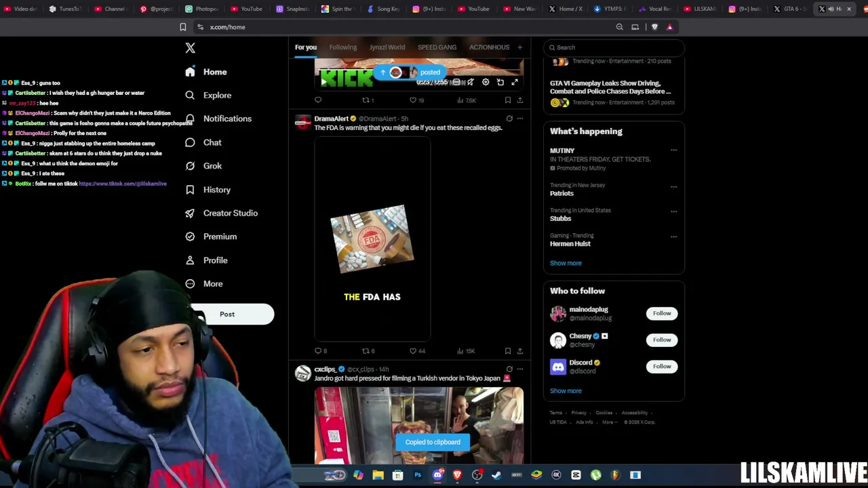Open Steam from the taskbar

point(496,475)
